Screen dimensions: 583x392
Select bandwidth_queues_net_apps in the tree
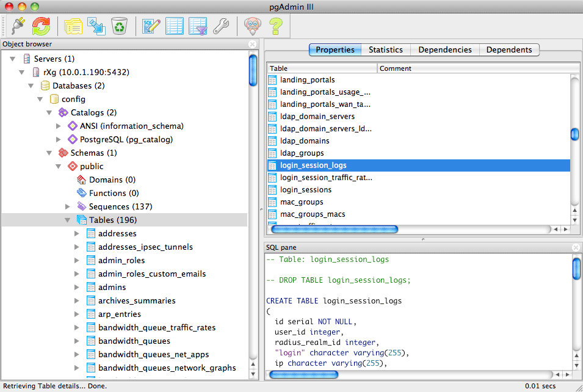point(154,354)
